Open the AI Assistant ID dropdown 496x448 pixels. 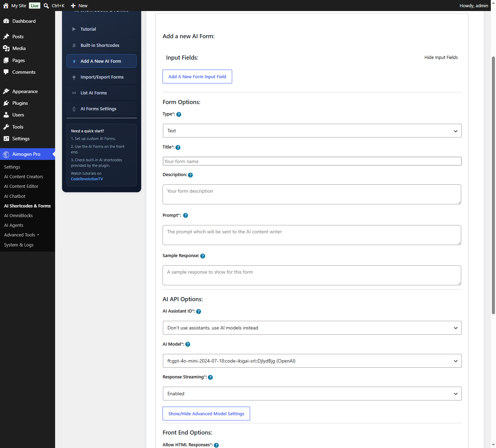click(x=312, y=328)
